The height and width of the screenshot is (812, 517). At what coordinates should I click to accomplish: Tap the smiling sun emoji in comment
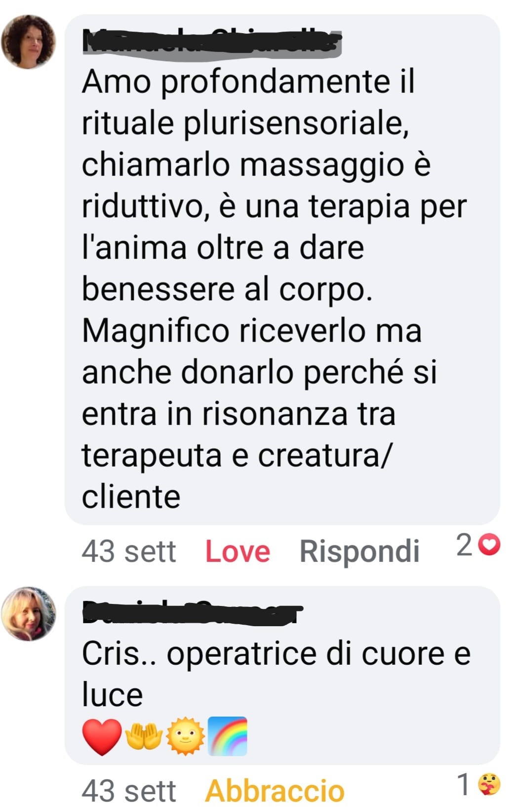[x=186, y=736]
